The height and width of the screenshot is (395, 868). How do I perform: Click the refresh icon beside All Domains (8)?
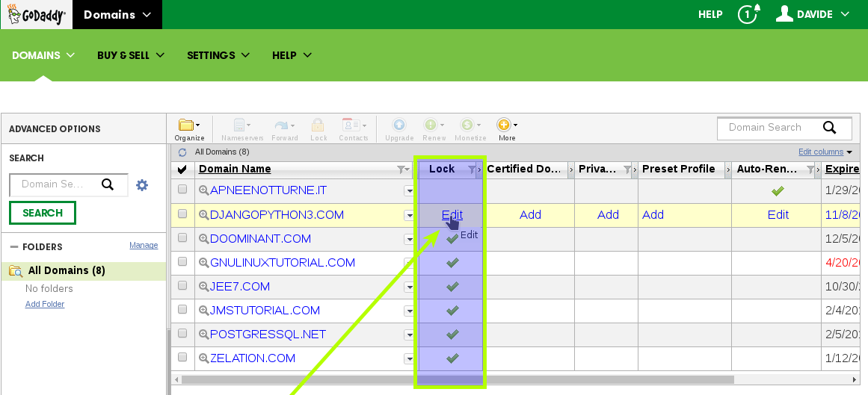tap(182, 152)
